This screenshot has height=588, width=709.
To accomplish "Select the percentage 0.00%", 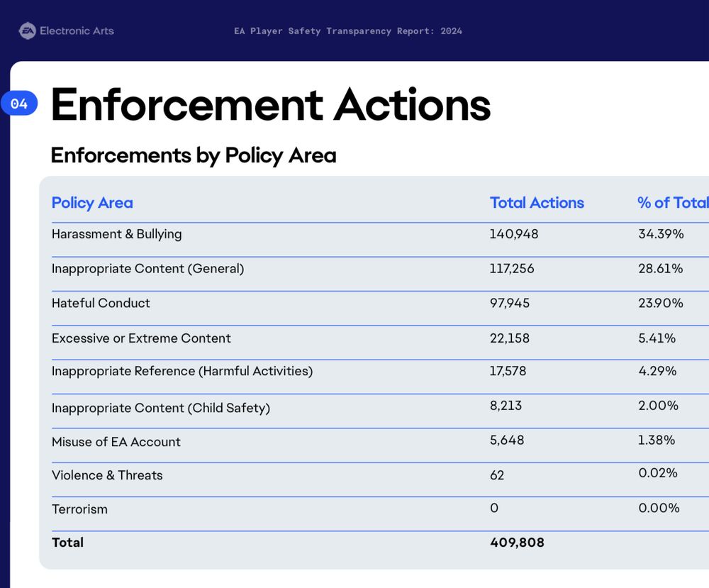I will 659,508.
